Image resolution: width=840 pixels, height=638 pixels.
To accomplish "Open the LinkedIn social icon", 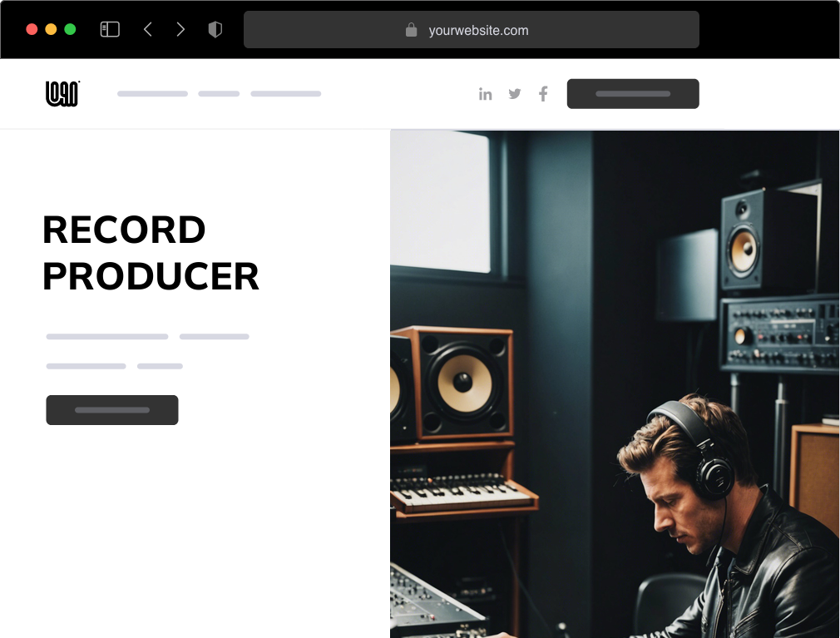I will tap(486, 94).
